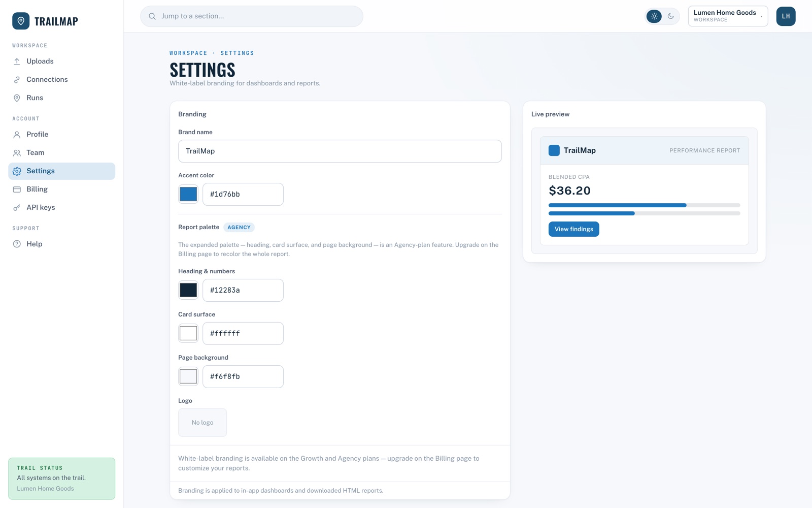Click the #12283a heading hex field
Viewport: 812px width, 508px height.
click(x=243, y=290)
